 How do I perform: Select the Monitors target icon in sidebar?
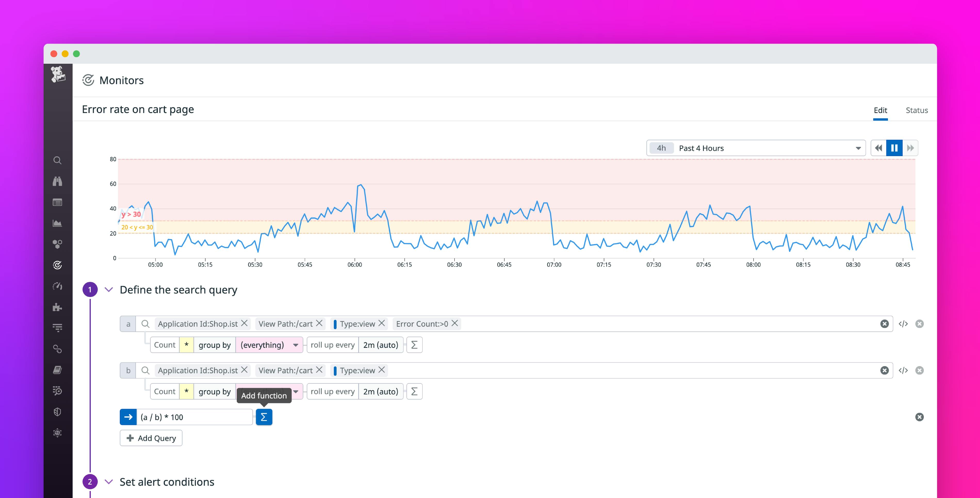(x=58, y=265)
